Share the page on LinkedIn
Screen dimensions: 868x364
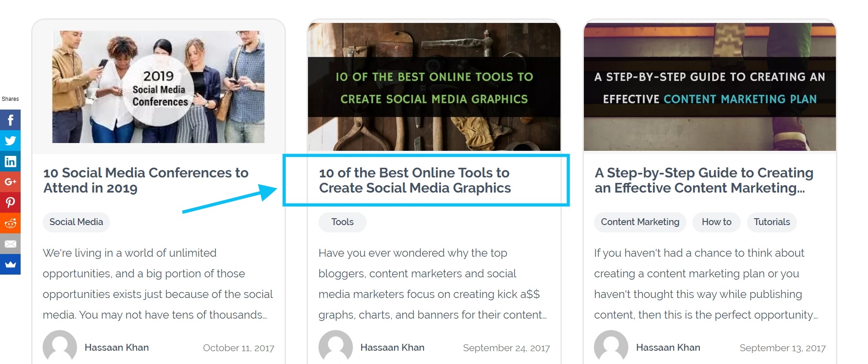click(10, 161)
